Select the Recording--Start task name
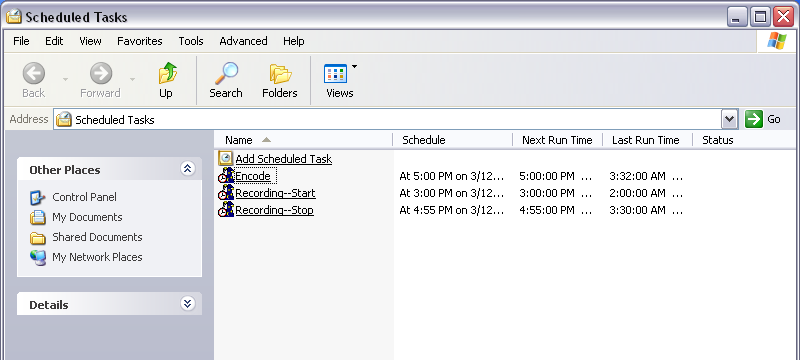 pyautogui.click(x=276, y=193)
